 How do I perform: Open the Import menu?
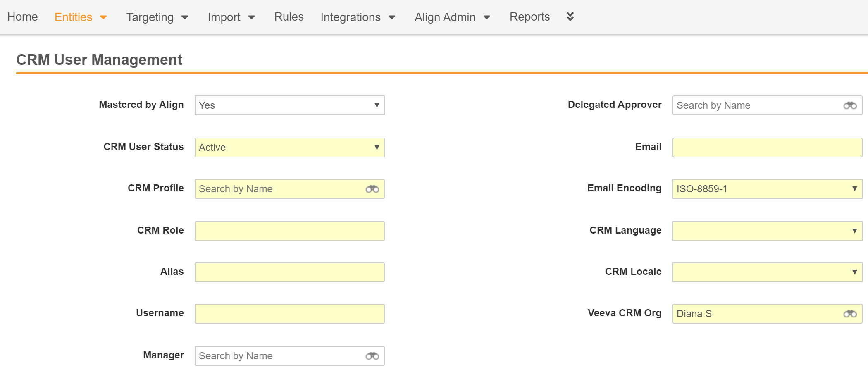click(231, 17)
